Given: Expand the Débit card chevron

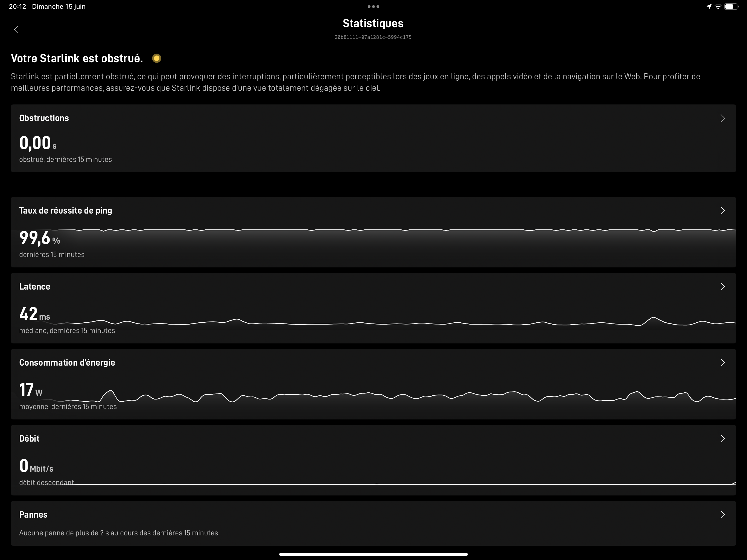Looking at the screenshot, I should point(722,439).
